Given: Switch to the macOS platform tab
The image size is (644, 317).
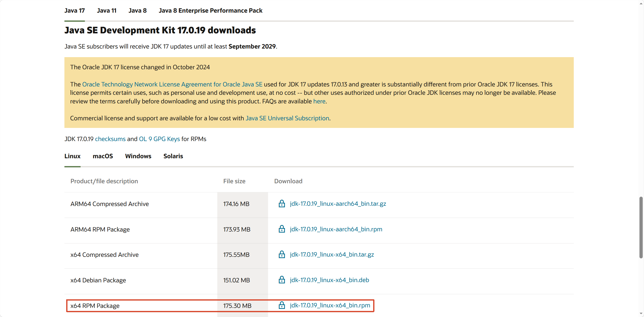Looking at the screenshot, I should pyautogui.click(x=103, y=156).
